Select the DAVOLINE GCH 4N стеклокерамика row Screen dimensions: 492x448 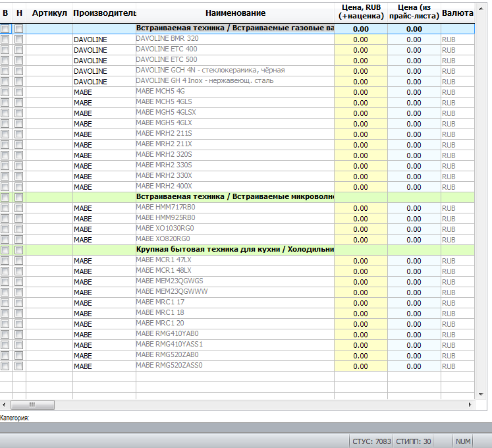[237, 71]
